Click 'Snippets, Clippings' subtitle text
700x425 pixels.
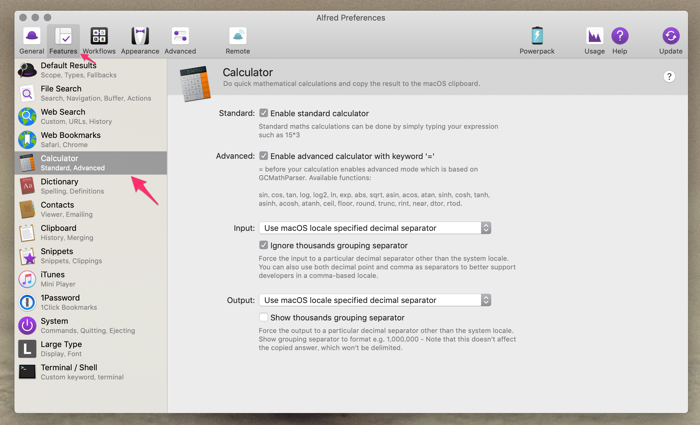[71, 261]
